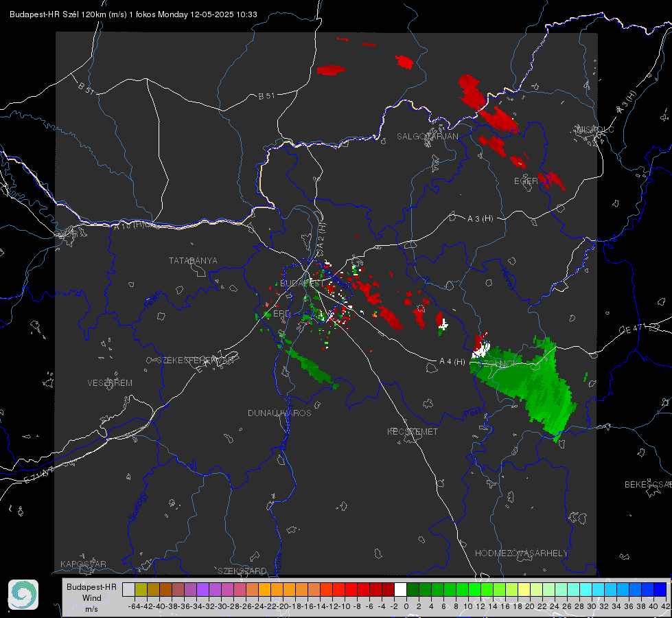
Task: Click the A 4 (H) road label
Action: tap(452, 362)
